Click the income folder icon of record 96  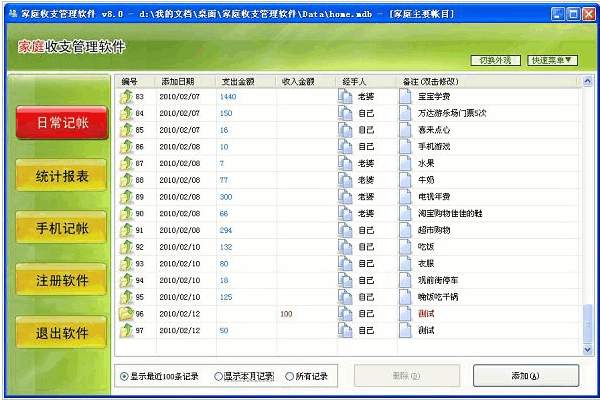(126, 313)
